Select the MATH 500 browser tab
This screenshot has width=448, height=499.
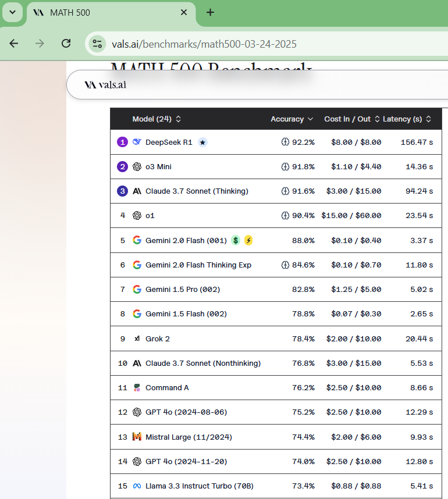[x=111, y=13]
